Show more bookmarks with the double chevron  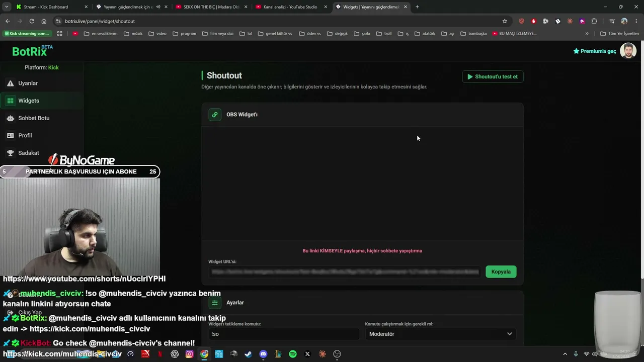[587, 34]
